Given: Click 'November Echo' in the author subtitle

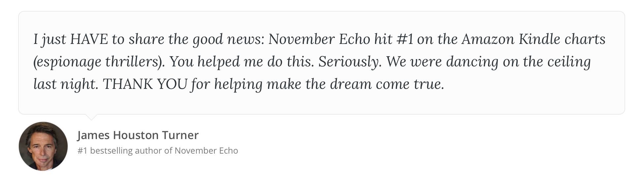Looking at the screenshot, I should [x=206, y=151].
